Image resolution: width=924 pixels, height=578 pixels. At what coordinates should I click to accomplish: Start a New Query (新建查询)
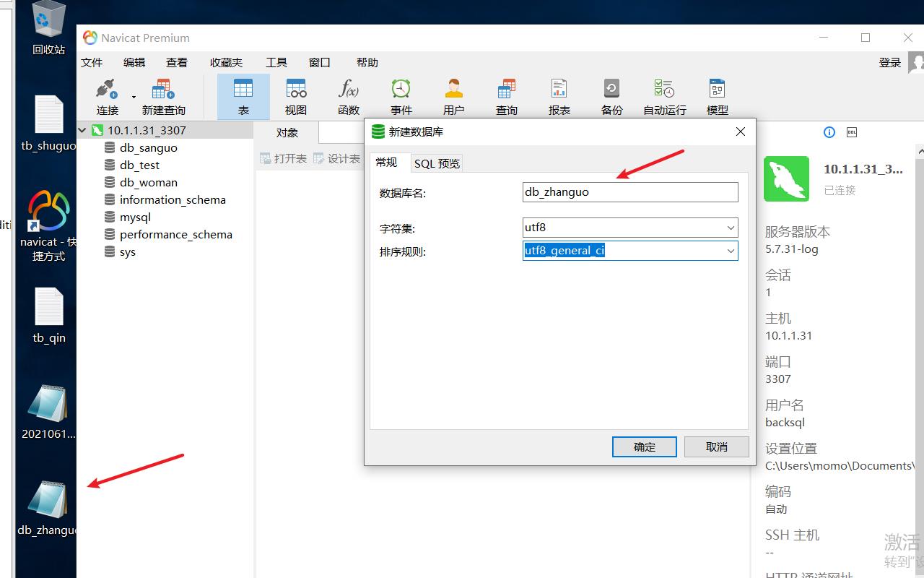pyautogui.click(x=163, y=97)
